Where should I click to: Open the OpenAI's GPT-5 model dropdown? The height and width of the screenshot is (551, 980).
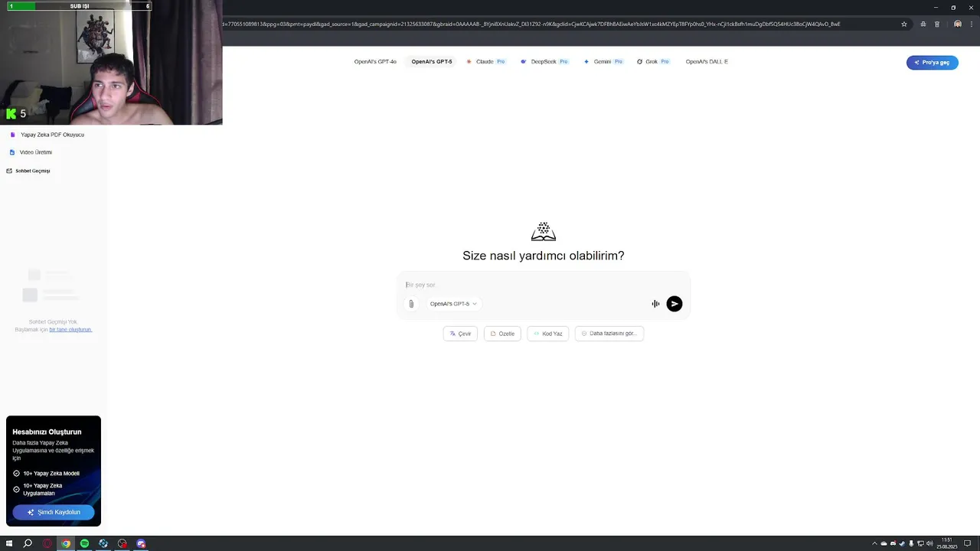click(x=453, y=304)
